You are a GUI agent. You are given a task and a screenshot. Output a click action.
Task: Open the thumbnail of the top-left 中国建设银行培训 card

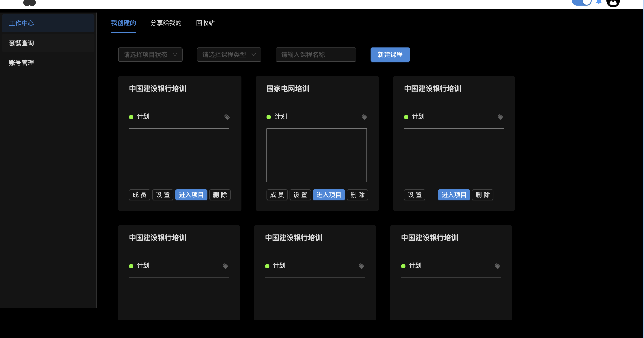coord(179,155)
